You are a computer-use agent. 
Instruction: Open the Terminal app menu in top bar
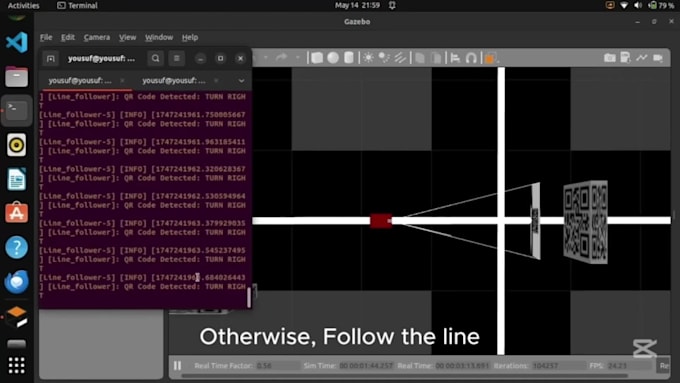tap(77, 6)
